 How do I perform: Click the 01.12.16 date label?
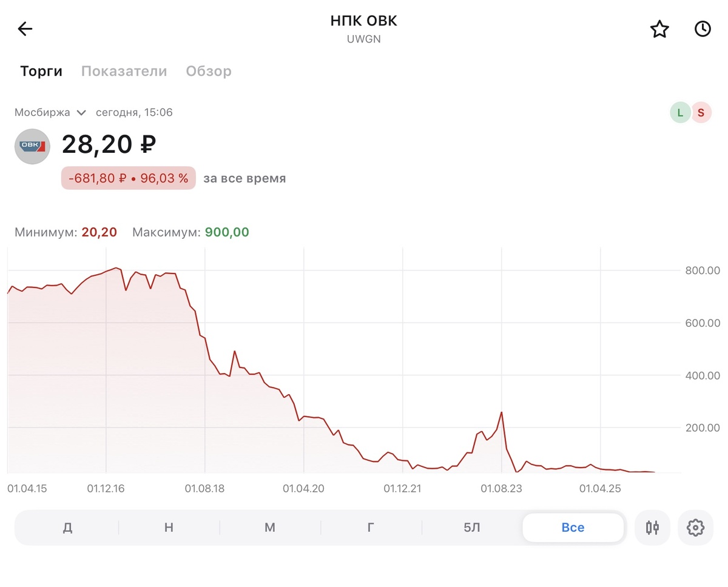106,488
